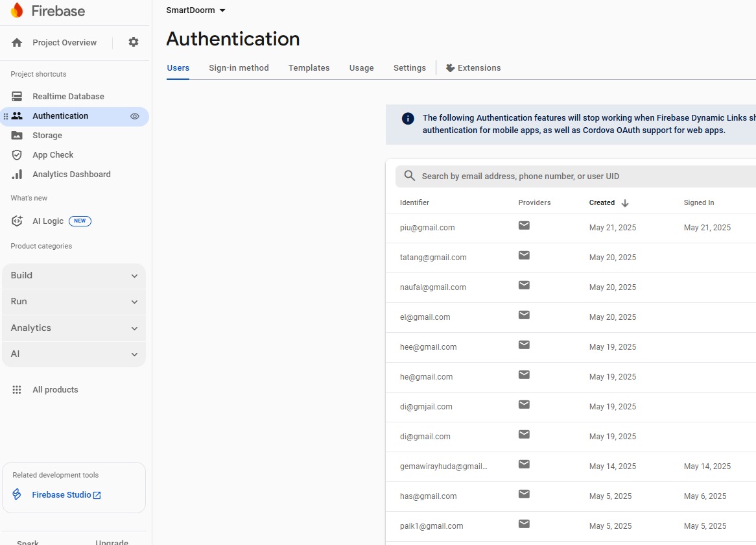
Task: Click the Analytics Dashboard bar chart icon
Action: pyautogui.click(x=17, y=175)
